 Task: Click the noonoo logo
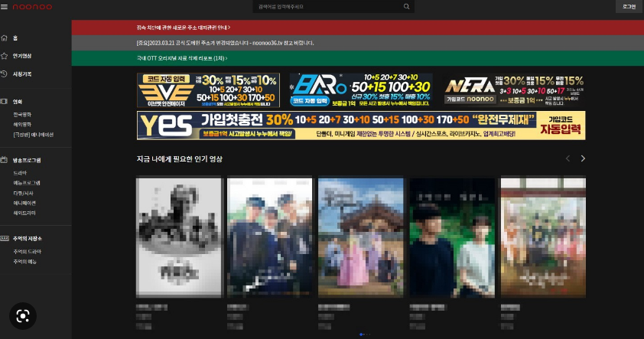(32, 7)
